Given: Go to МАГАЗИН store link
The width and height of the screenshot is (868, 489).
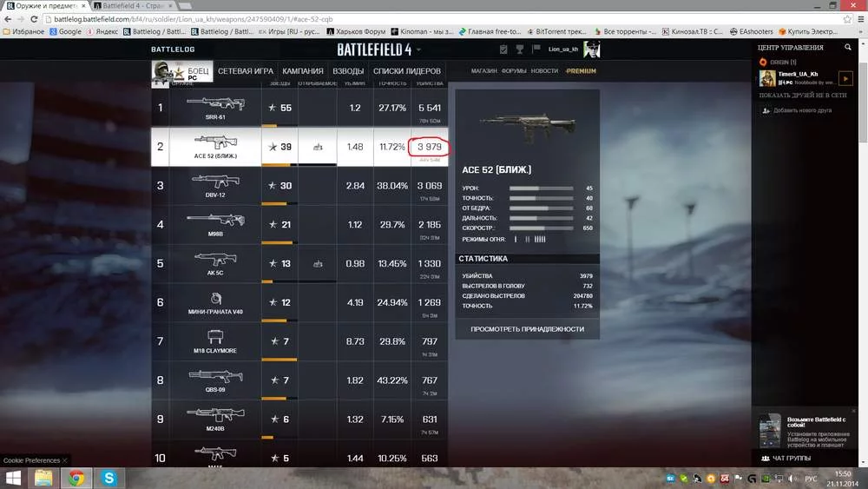Looking at the screenshot, I should click(x=483, y=71).
